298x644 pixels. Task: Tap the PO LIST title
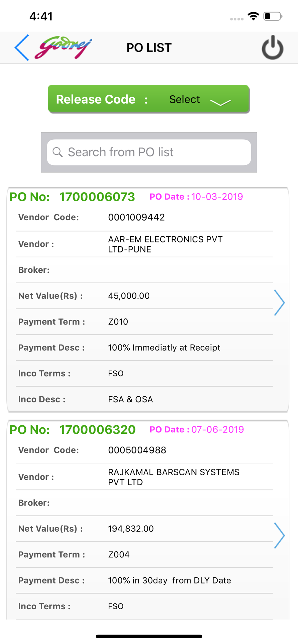(x=149, y=48)
